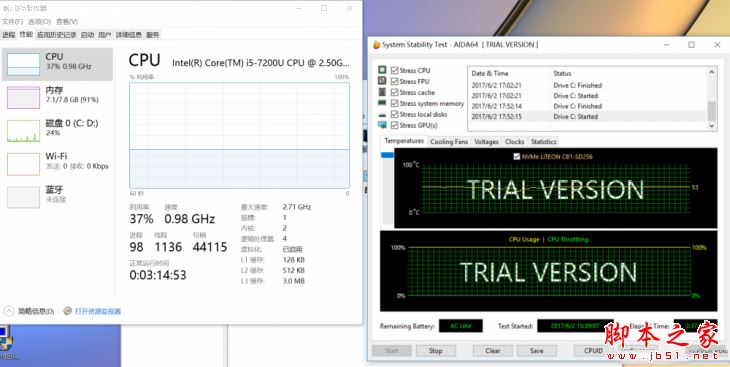
Task: Click the CPU utilization graph in Task Manager
Action: (x=239, y=136)
